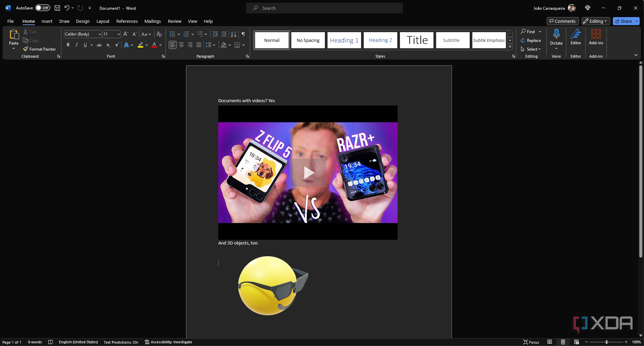Image resolution: width=644 pixels, height=346 pixels.
Task: Play the Z Flip 5 vs Razr+ video
Action: [x=308, y=172]
